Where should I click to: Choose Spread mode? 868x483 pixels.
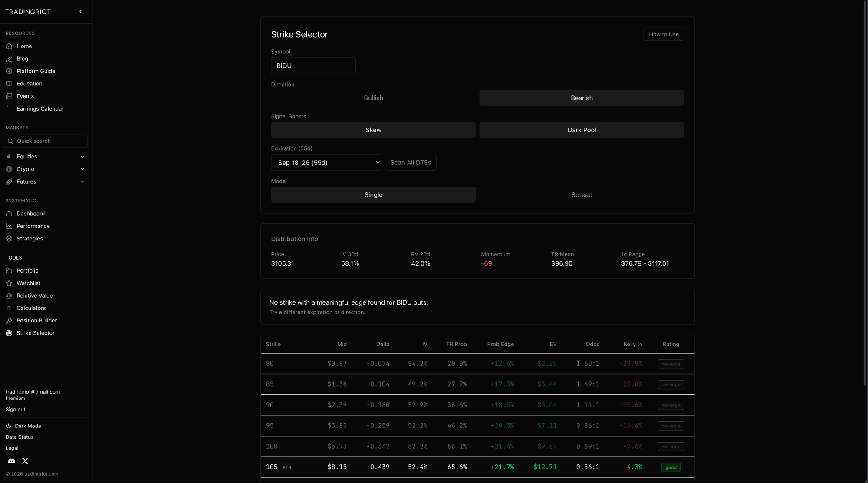pyautogui.click(x=582, y=195)
